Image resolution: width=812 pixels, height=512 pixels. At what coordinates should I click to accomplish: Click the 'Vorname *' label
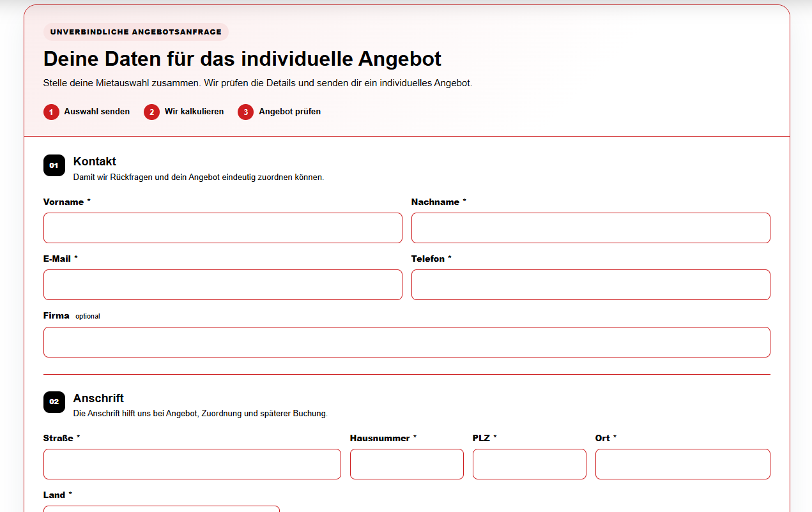coord(67,202)
